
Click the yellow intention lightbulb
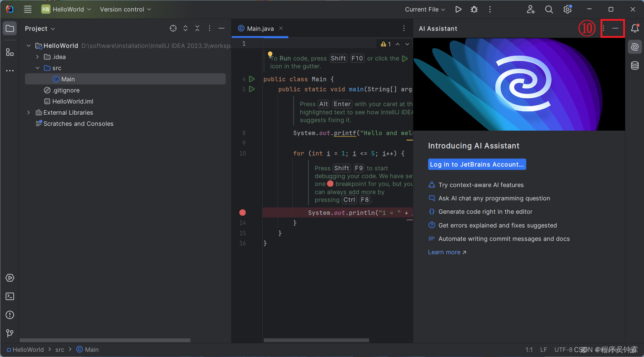tap(270, 54)
